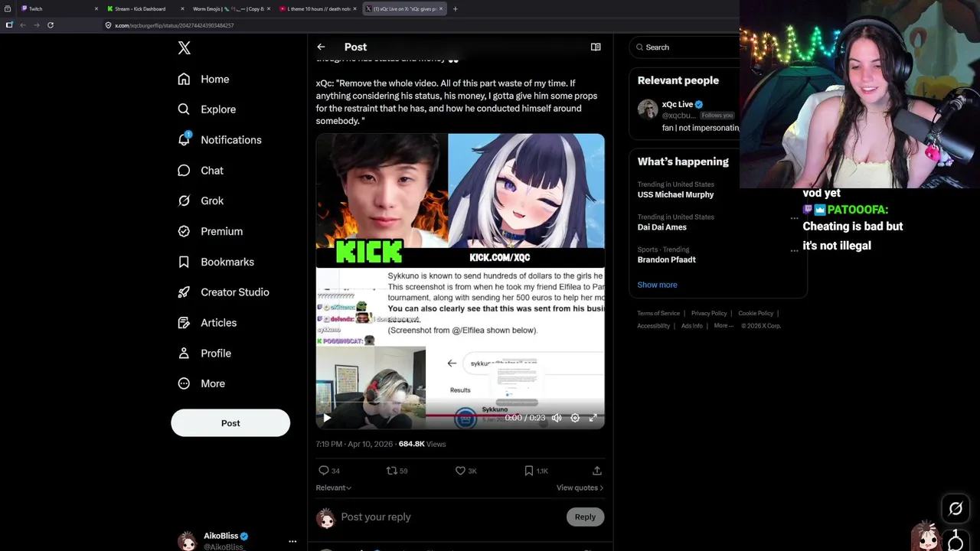This screenshot has width=980, height=551.
Task: Click the xQc Live avatar in Relevant people
Action: click(x=648, y=109)
